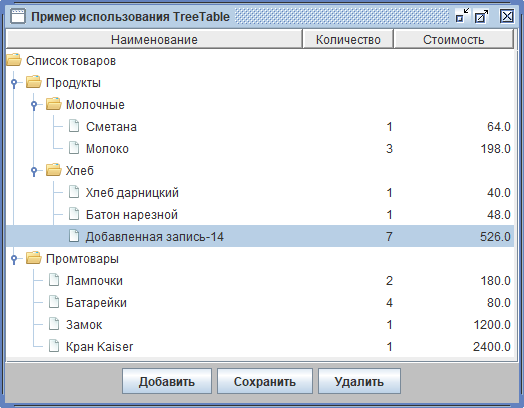Click the Молочные folder icon

click(53, 104)
